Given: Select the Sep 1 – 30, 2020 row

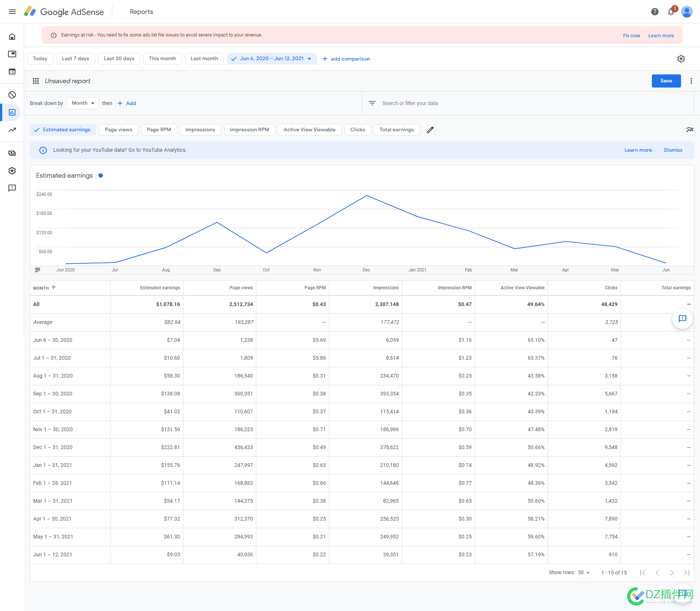Looking at the screenshot, I should (x=362, y=394).
